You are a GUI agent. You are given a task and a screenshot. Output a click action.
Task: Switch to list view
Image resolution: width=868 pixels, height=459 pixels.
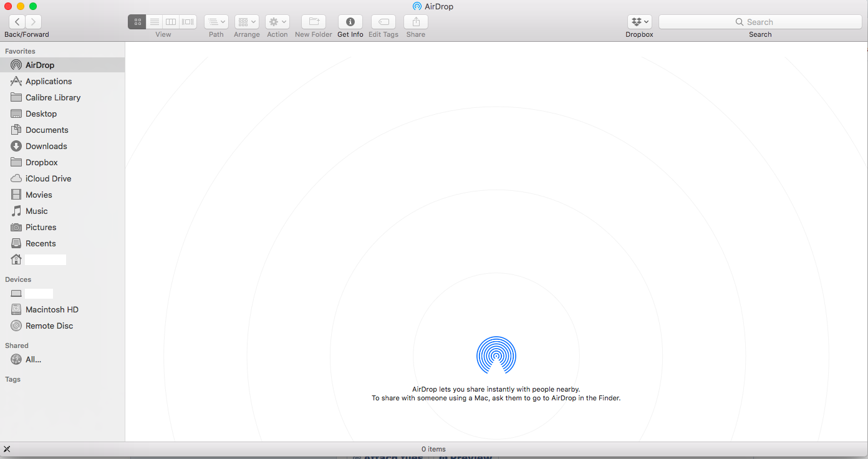(154, 22)
